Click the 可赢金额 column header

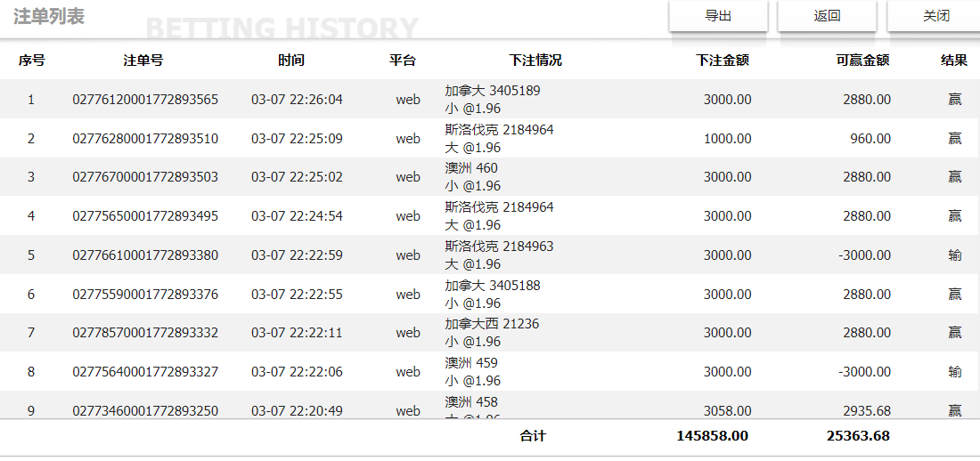[x=862, y=61]
